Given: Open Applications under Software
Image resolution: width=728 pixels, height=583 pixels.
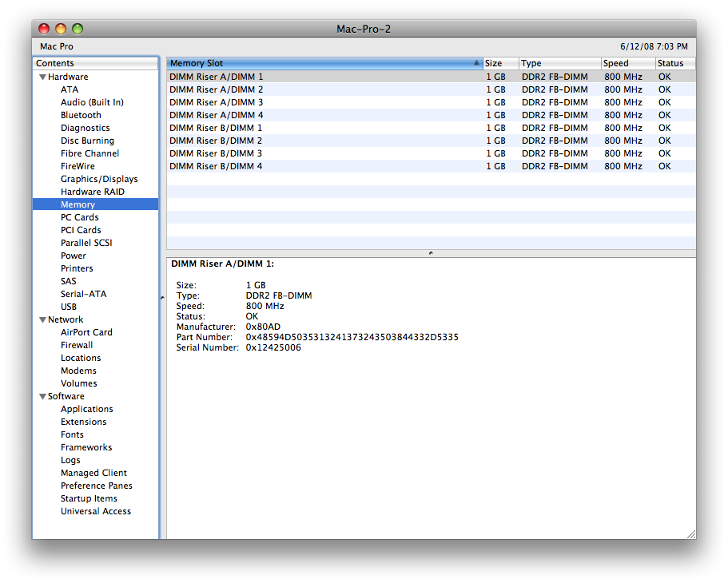Looking at the screenshot, I should [87, 409].
